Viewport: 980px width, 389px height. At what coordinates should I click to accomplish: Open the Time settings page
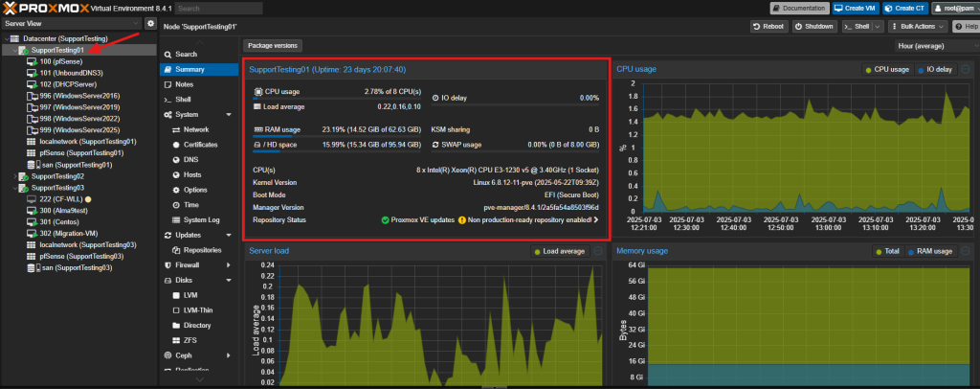coord(191,205)
